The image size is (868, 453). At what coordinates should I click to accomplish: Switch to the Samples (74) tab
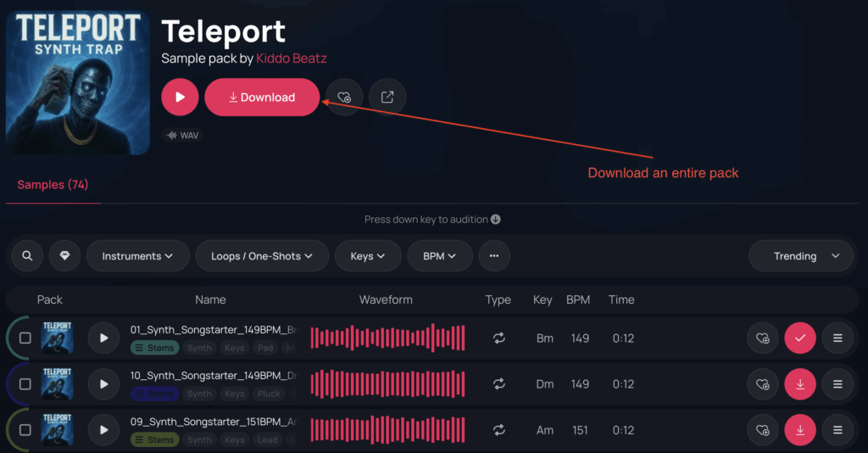53,185
